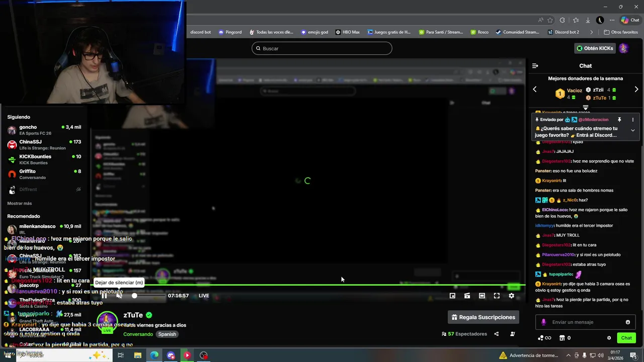The image size is (644, 362).
Task: Click the Spanish language tag
Action: coord(168,334)
